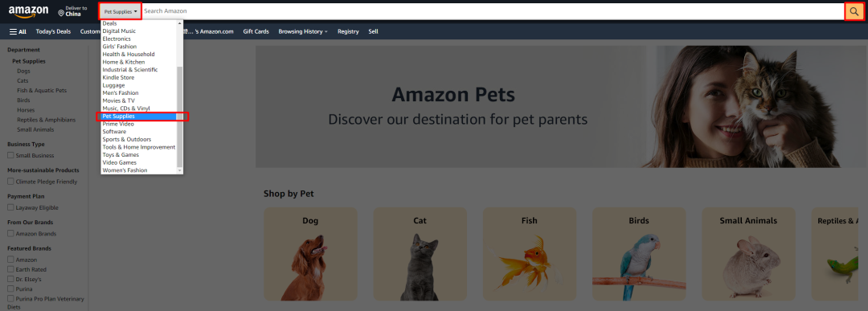Choose the Birds parrot category tile
868x311 pixels.
point(640,254)
